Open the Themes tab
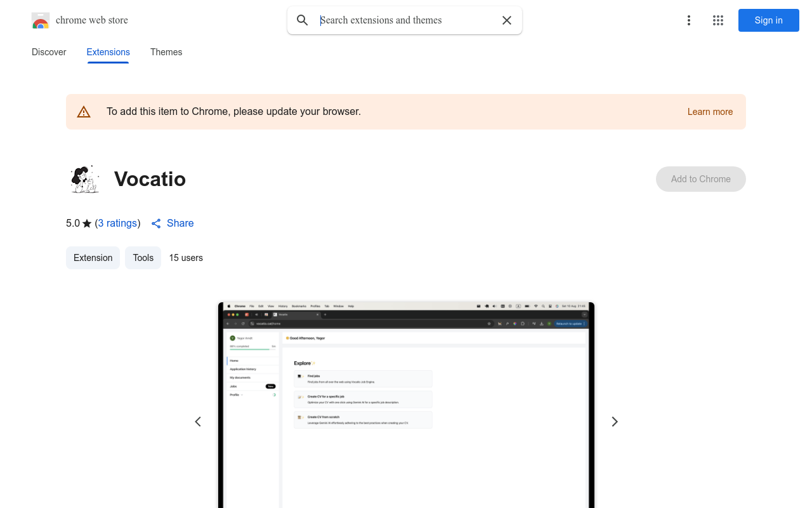 (x=166, y=52)
